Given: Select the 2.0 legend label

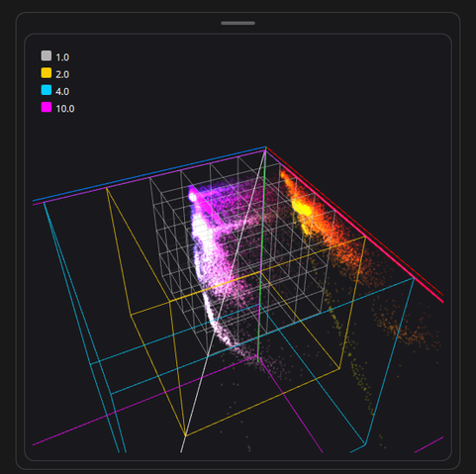Looking at the screenshot, I should [62, 74].
